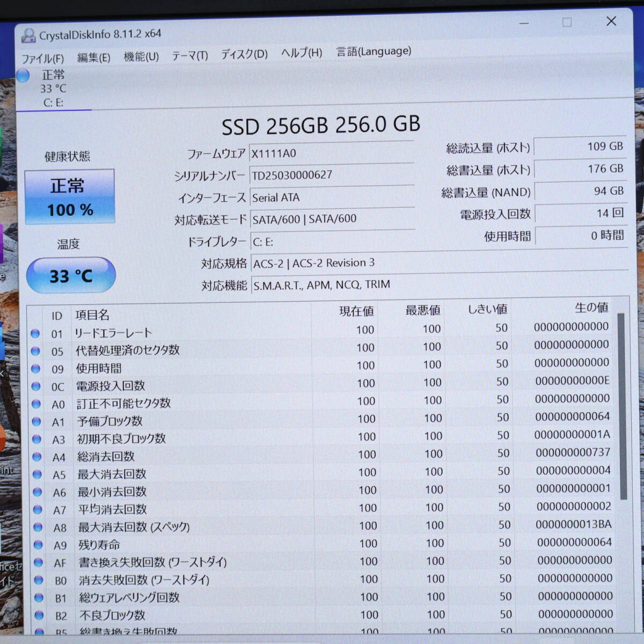
Task: Click the interface field Serial ATA
Action: (332, 197)
